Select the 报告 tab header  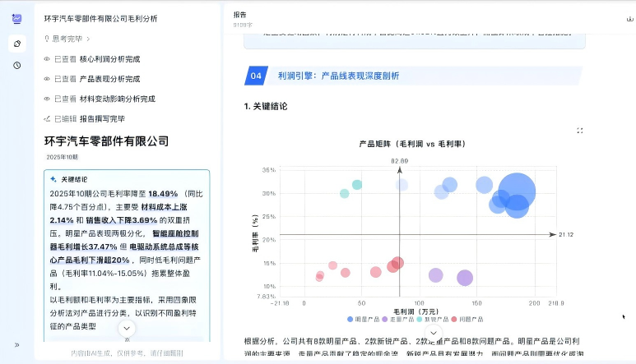pyautogui.click(x=239, y=15)
